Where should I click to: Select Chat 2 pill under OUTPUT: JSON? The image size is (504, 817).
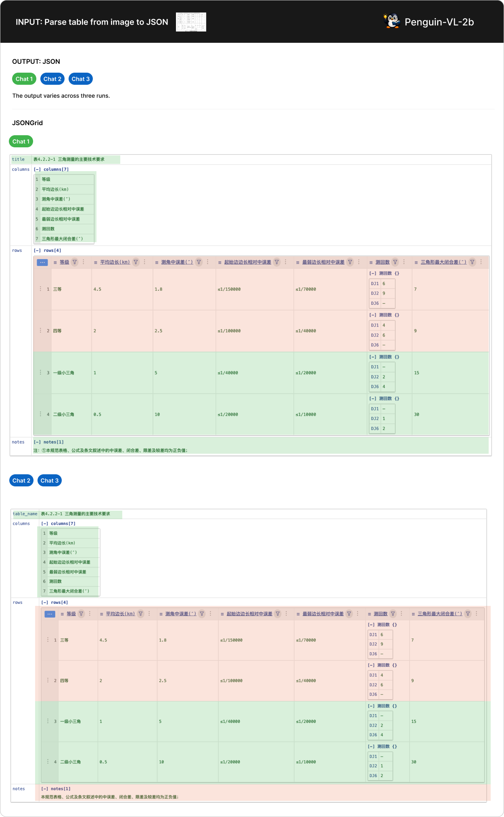(52, 79)
